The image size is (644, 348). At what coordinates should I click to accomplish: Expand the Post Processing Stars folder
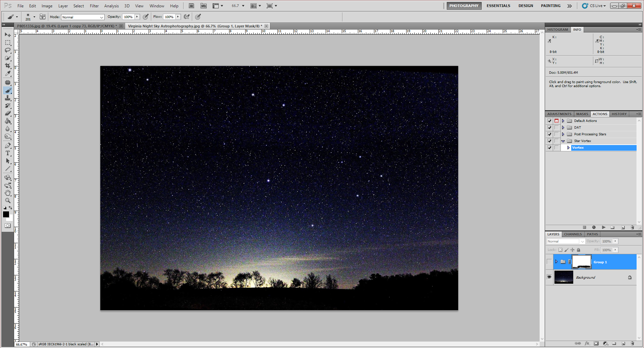click(563, 134)
